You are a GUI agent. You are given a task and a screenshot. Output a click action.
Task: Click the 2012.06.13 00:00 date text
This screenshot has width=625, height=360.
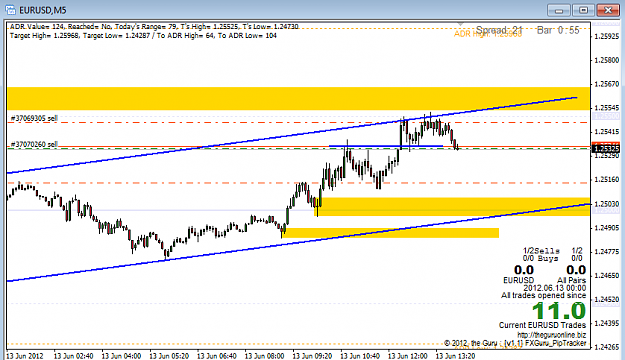pyautogui.click(x=554, y=288)
